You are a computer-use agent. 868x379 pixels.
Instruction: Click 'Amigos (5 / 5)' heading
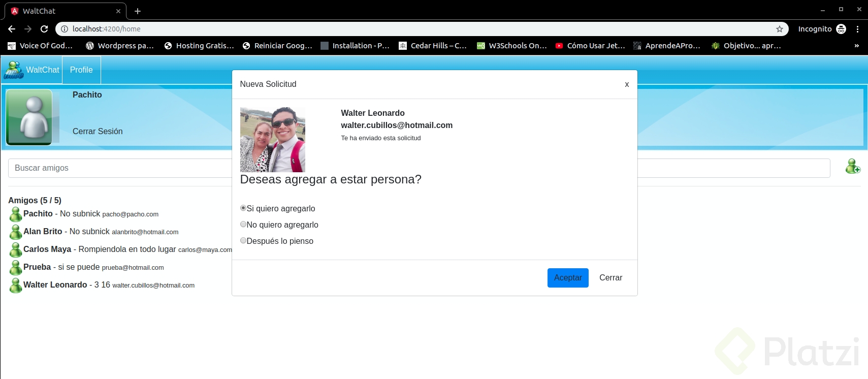point(35,200)
